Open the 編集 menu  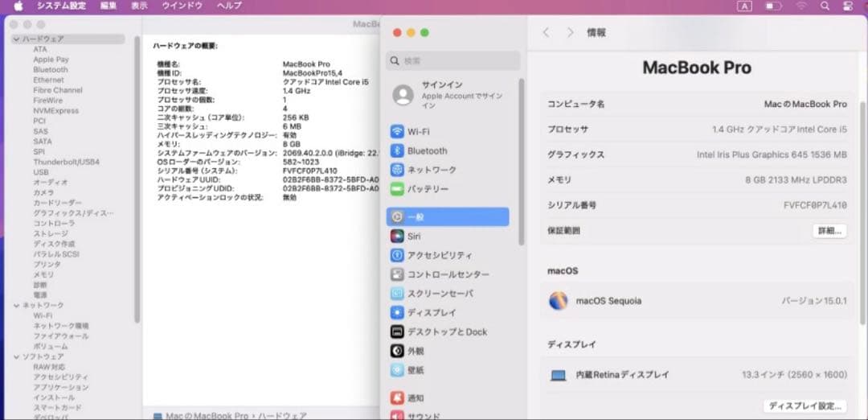(109, 6)
